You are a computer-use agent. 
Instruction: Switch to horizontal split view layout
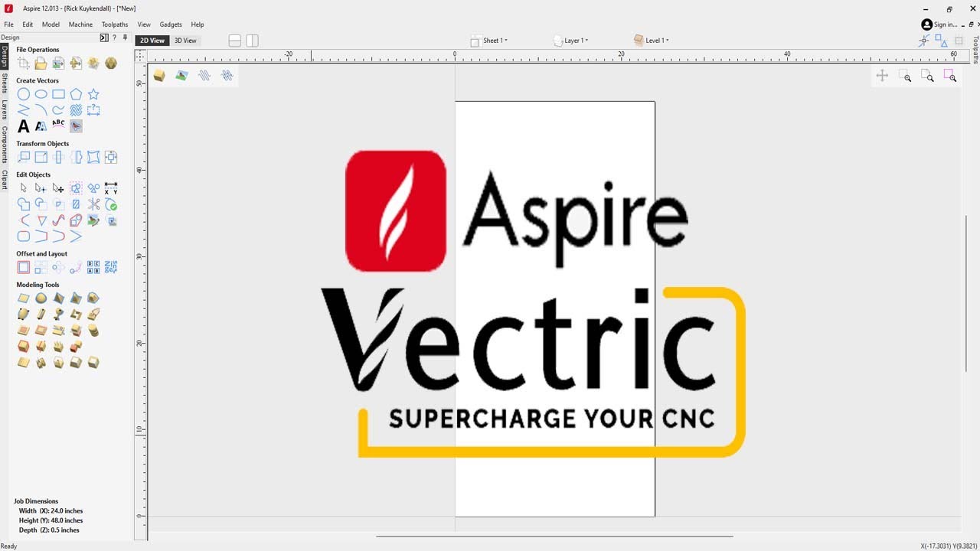click(235, 41)
